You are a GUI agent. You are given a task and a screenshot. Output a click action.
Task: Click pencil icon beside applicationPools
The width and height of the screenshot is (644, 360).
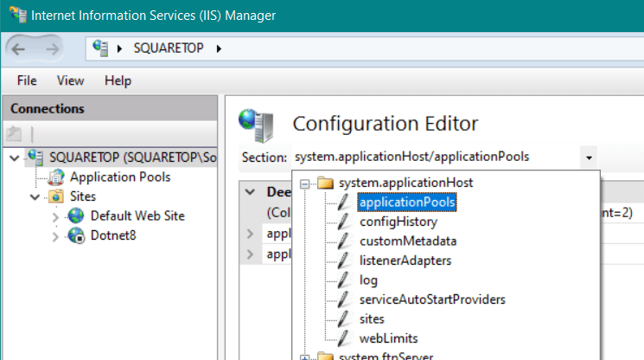343,202
